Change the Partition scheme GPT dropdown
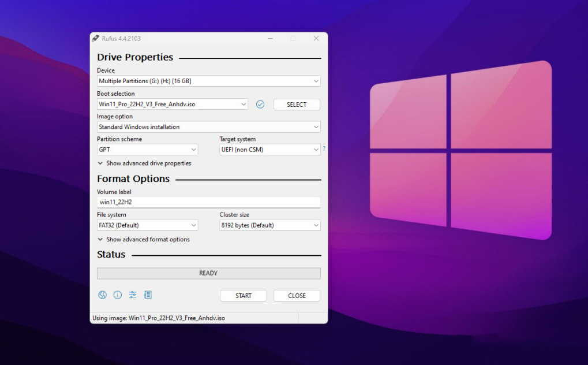 pyautogui.click(x=147, y=150)
